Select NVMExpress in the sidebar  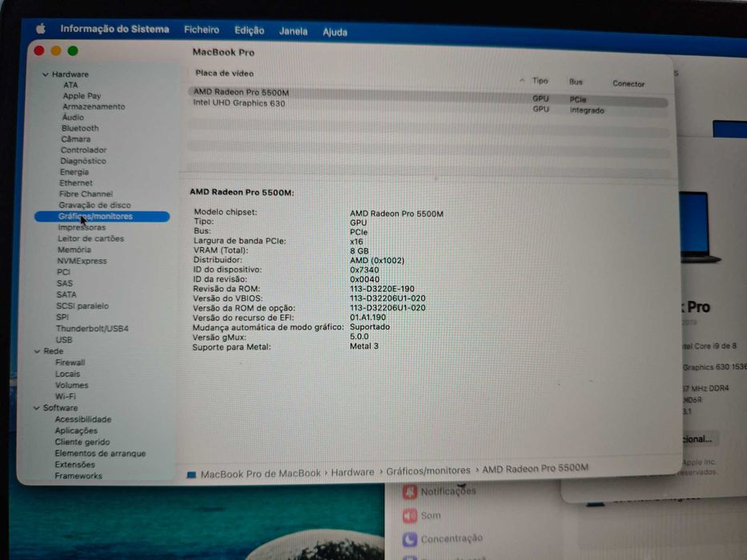82,261
